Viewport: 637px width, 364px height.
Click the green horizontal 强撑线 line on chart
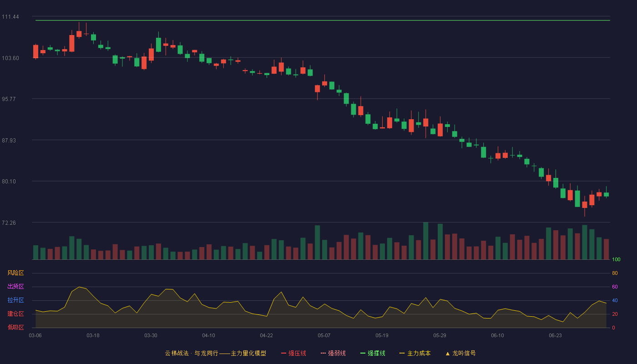(323, 20)
